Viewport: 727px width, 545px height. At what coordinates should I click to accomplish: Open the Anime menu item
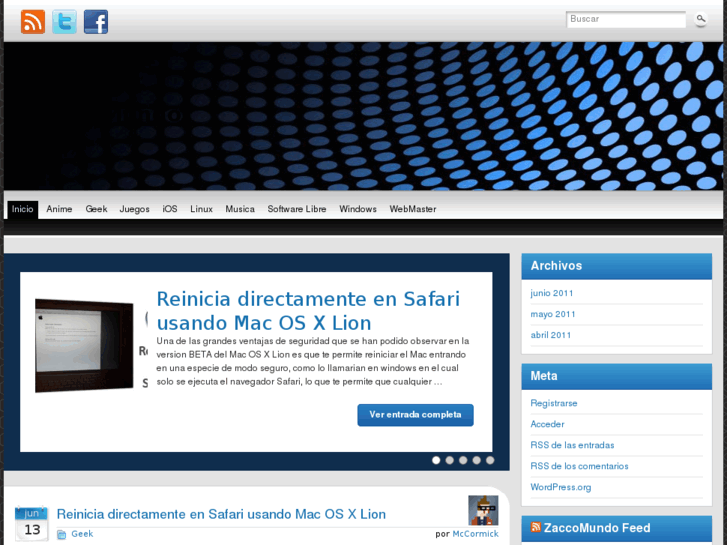(59, 209)
